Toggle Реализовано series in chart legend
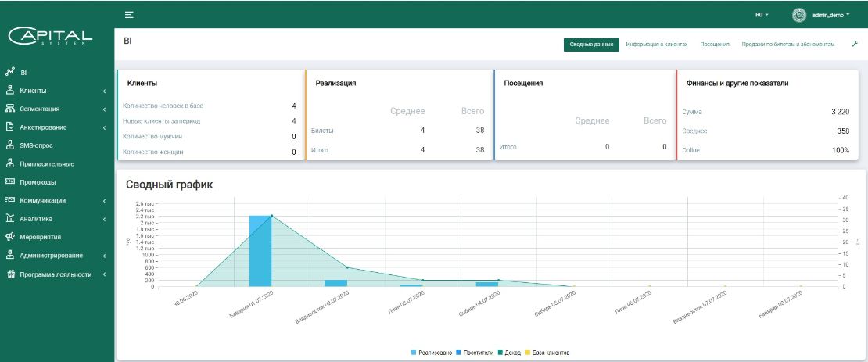The height and width of the screenshot is (362, 868). point(432,353)
